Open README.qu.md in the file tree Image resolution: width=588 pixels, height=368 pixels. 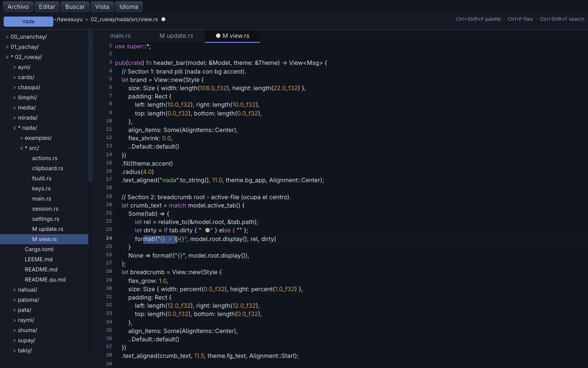pyautogui.click(x=44, y=280)
